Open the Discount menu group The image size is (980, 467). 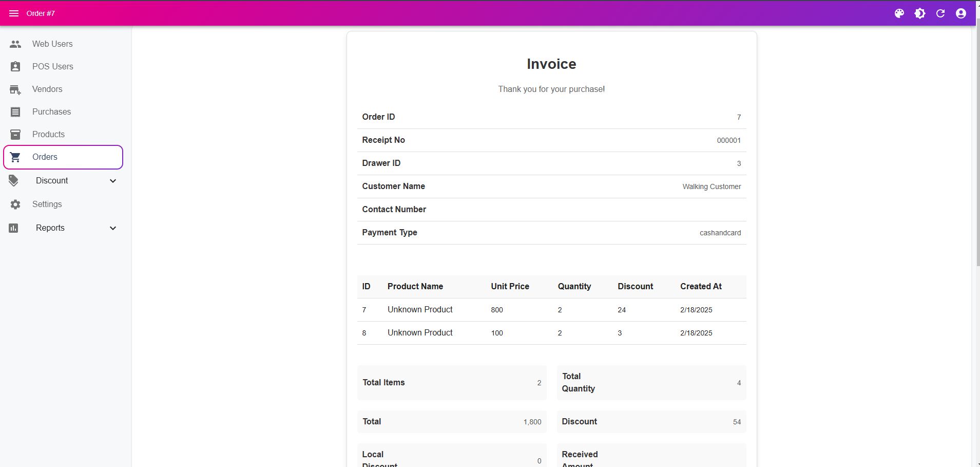point(52,181)
